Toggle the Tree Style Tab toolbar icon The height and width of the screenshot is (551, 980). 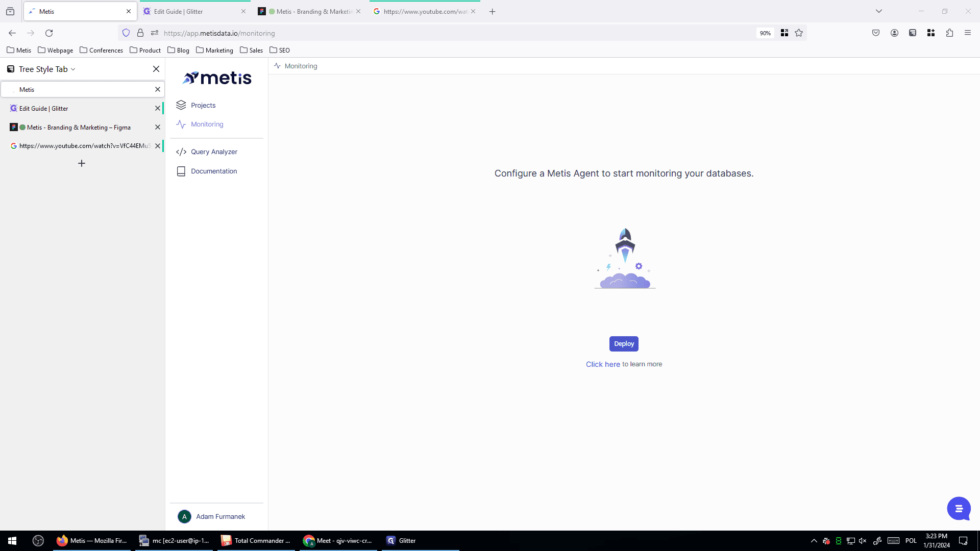[x=913, y=33]
